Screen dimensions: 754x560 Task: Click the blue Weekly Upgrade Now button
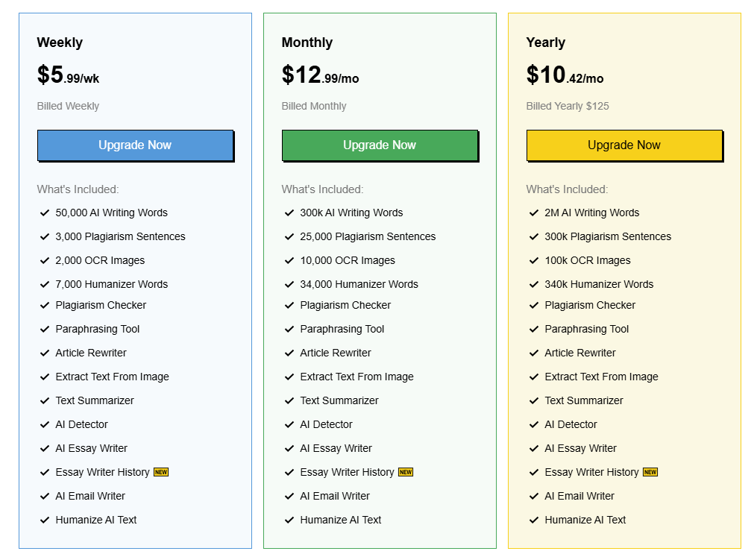point(135,145)
